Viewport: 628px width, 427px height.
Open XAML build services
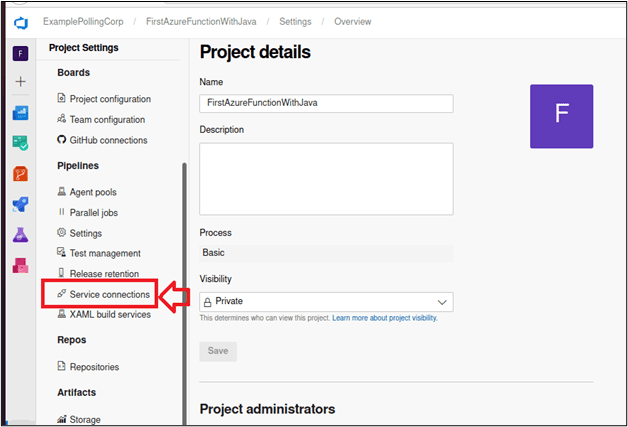click(110, 314)
